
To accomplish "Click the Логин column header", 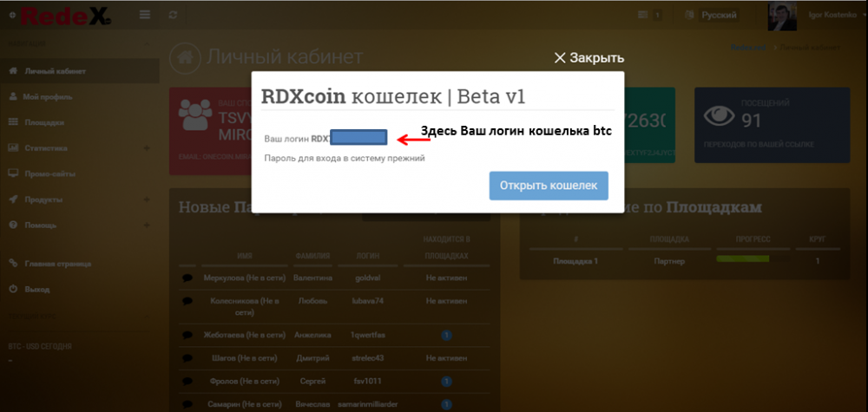I will (367, 256).
